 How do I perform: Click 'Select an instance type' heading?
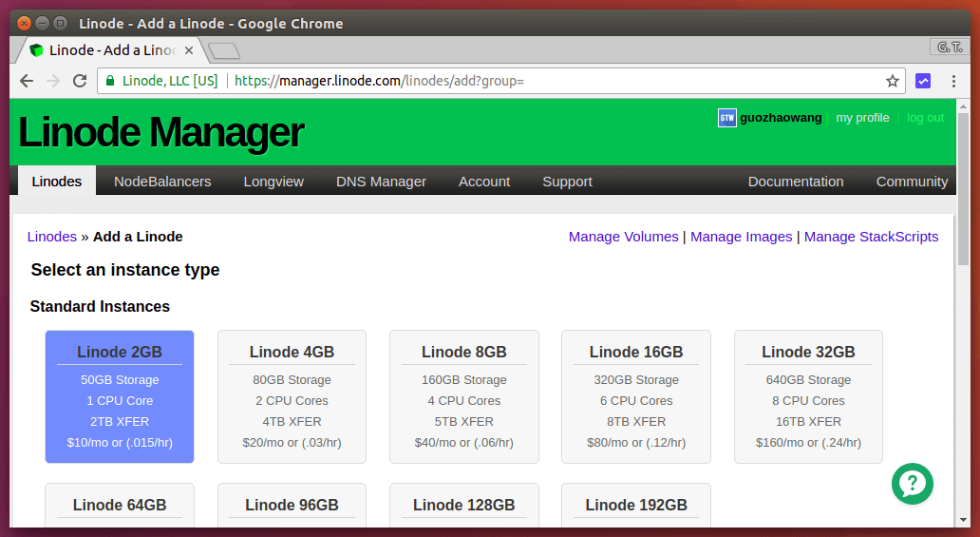pos(125,270)
